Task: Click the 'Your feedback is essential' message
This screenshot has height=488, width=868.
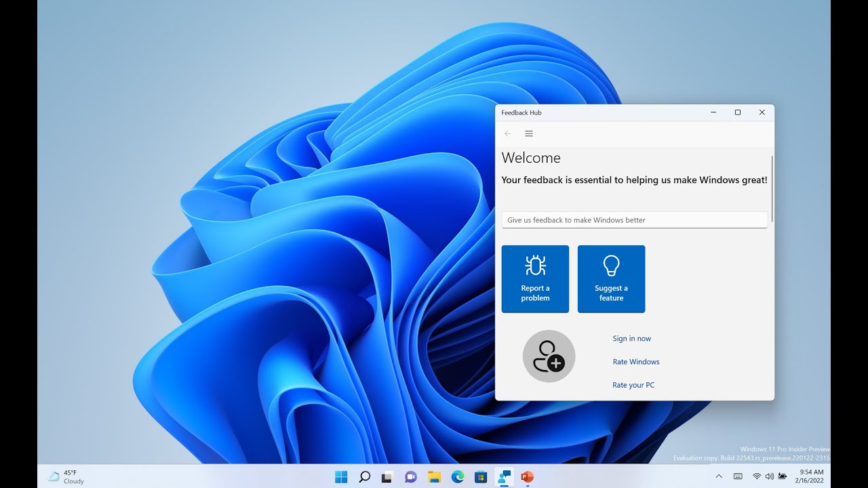Action: 635,180
